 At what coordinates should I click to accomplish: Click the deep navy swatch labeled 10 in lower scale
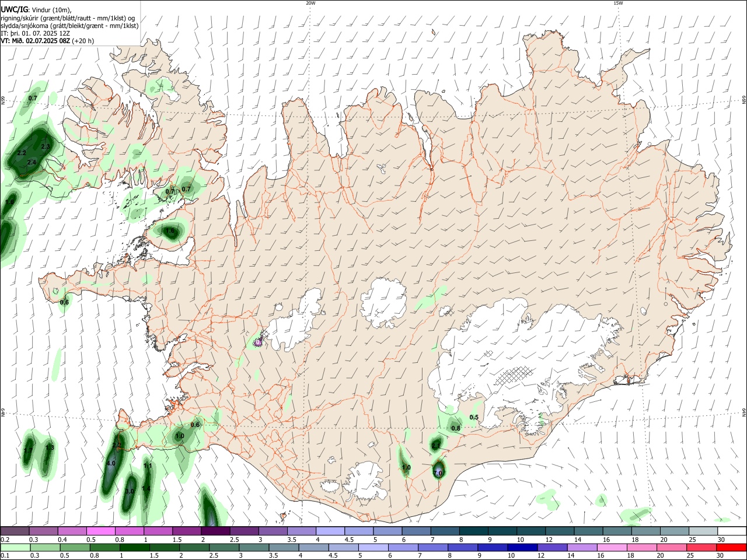coord(522,547)
